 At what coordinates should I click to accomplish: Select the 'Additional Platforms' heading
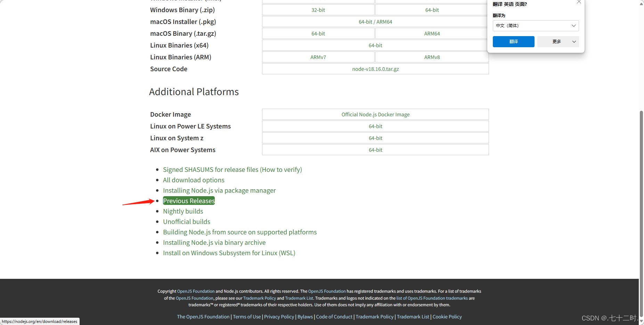coord(194,92)
